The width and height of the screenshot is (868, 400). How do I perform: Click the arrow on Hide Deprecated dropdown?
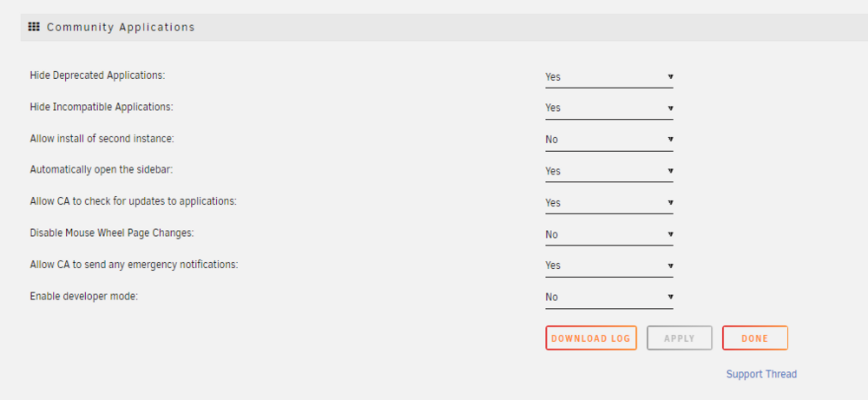670,76
